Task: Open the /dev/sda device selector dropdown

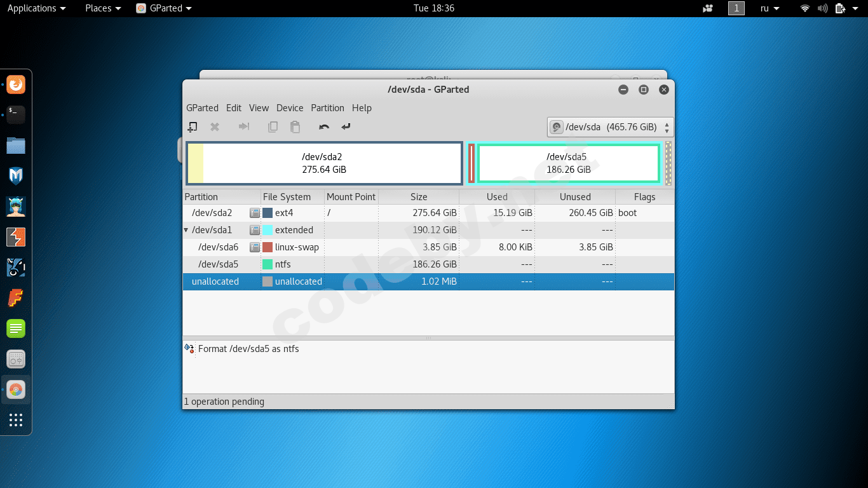Action: point(610,127)
